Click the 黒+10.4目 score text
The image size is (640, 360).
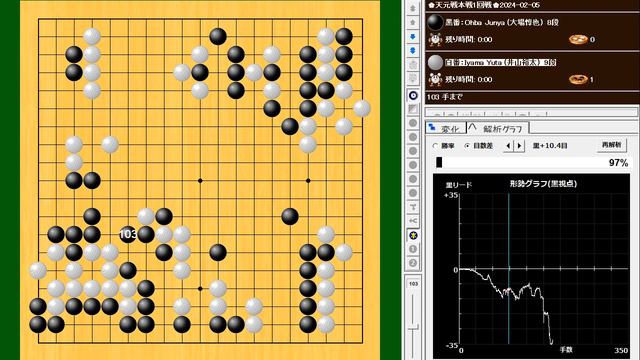point(550,146)
